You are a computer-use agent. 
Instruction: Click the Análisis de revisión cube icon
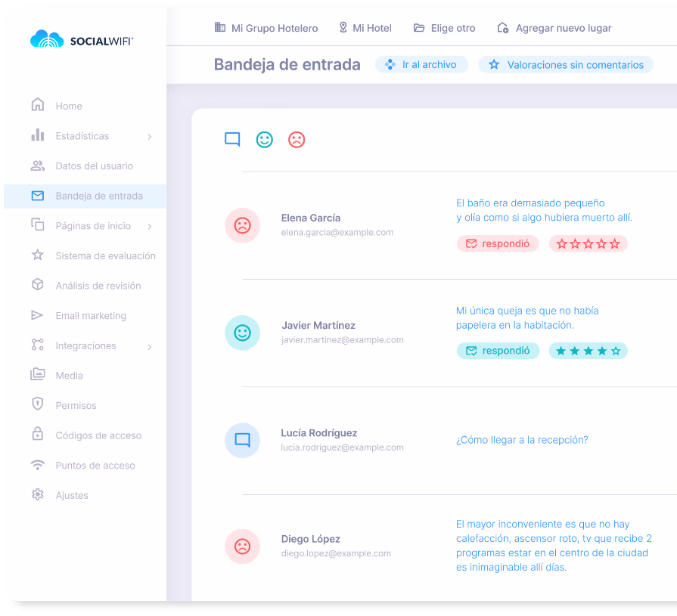(x=38, y=284)
